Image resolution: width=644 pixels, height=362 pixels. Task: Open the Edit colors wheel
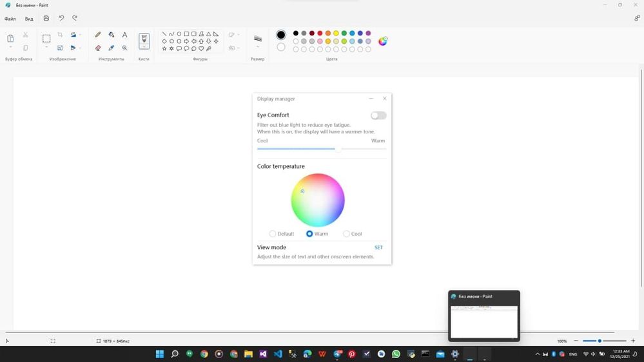click(383, 41)
